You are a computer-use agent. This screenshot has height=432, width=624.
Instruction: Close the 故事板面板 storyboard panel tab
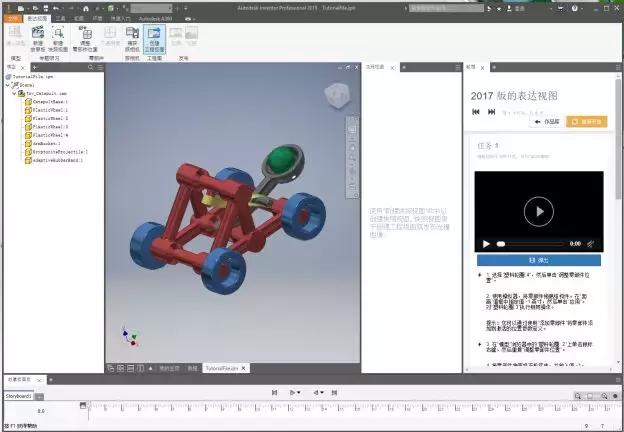click(39, 380)
